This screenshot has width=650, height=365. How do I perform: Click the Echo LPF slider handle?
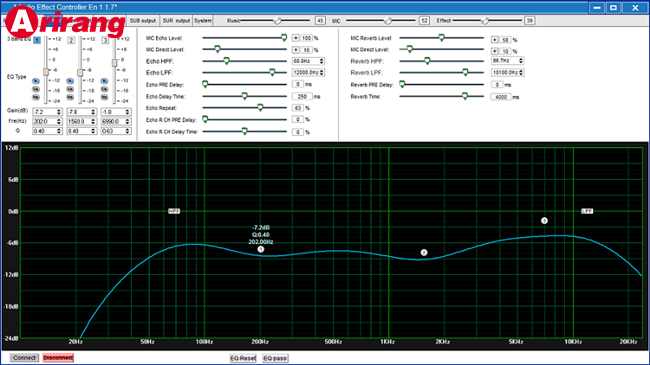tap(272, 73)
